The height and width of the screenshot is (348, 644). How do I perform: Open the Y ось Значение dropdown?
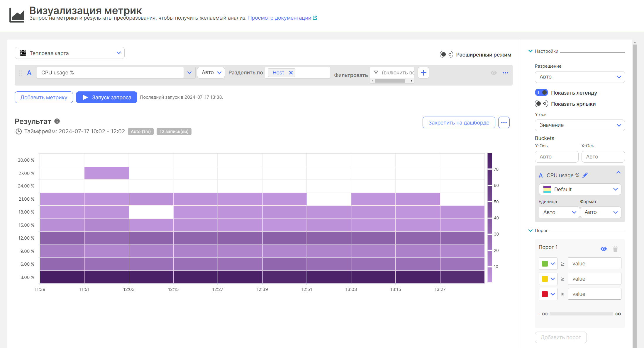click(x=579, y=125)
